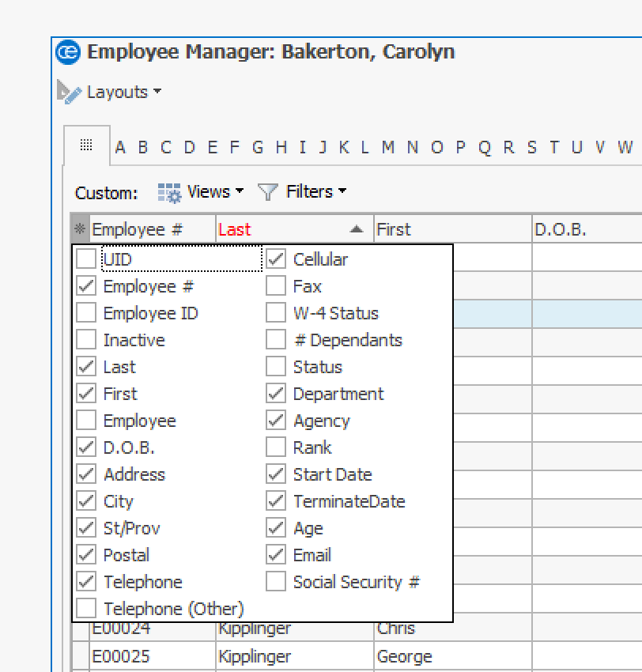642x672 pixels.
Task: Click the First column header
Action: 452,228
